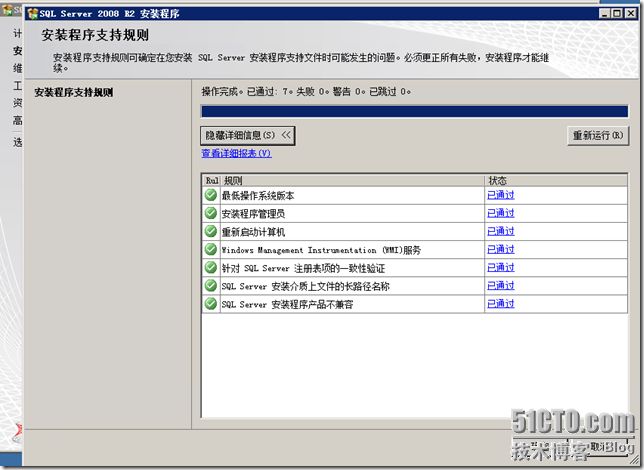Open 已通过 status link for 安装程序管理员
This screenshot has height=470, width=644.
500,213
